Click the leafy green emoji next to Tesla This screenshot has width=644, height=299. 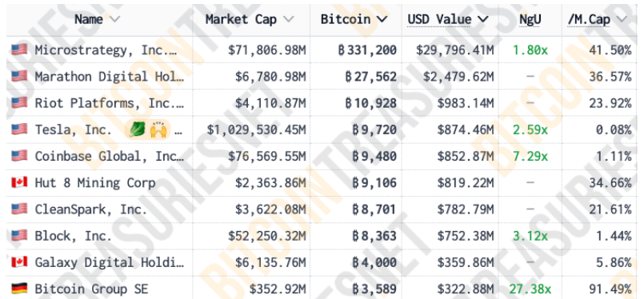point(135,130)
